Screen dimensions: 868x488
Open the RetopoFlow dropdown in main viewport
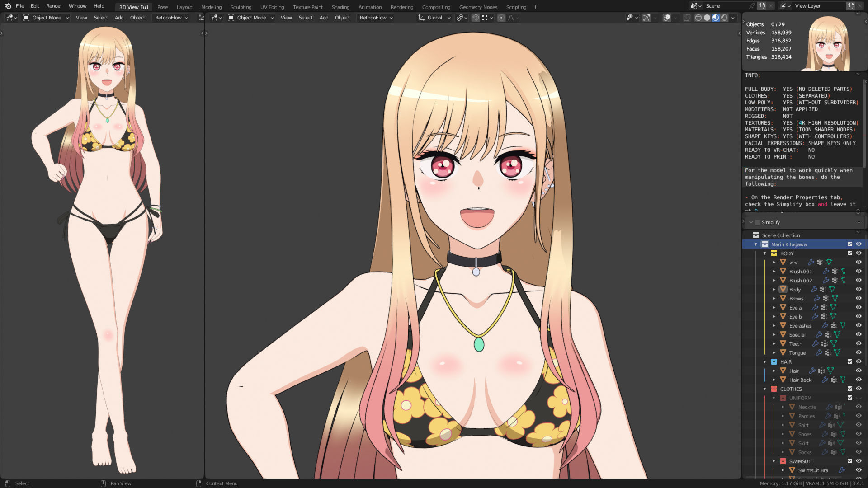point(376,18)
